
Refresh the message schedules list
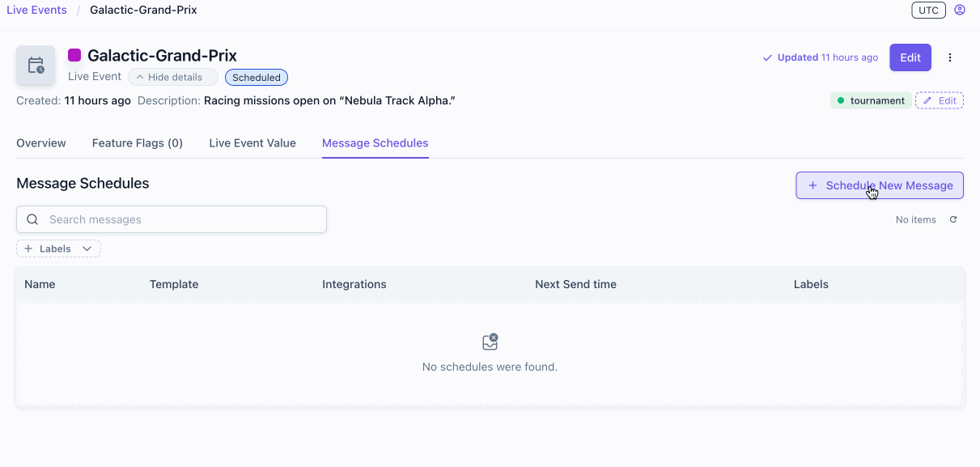[952, 219]
